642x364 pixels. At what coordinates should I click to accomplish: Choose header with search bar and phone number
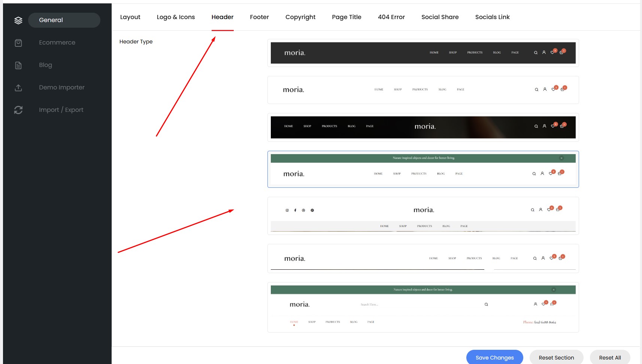423,307
